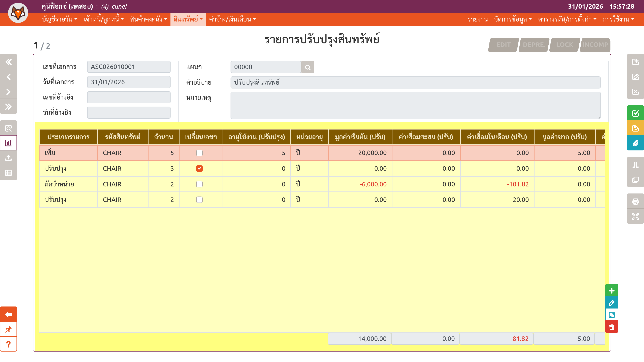Uncheck the checked เปลี่ยนเลขฯ box for 3 chairs
This screenshot has width=644, height=362.
point(199,169)
